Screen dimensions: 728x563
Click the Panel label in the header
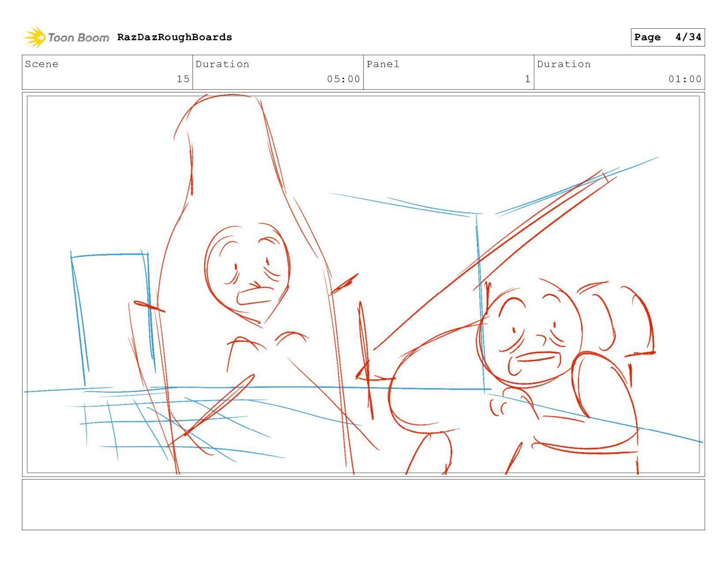click(x=383, y=64)
